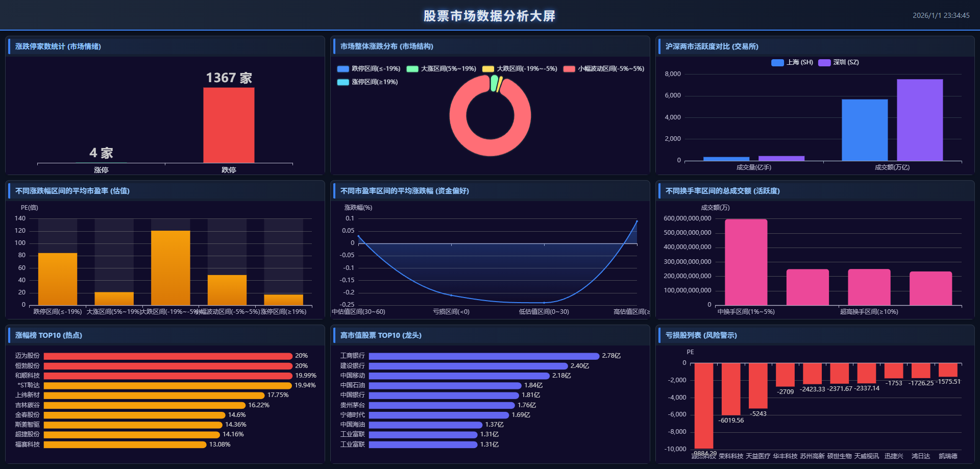The height and width of the screenshot is (469, 980).
Task: Hide the 小幅波动区间(-5%~5%) legend entry
Action: 569,69
